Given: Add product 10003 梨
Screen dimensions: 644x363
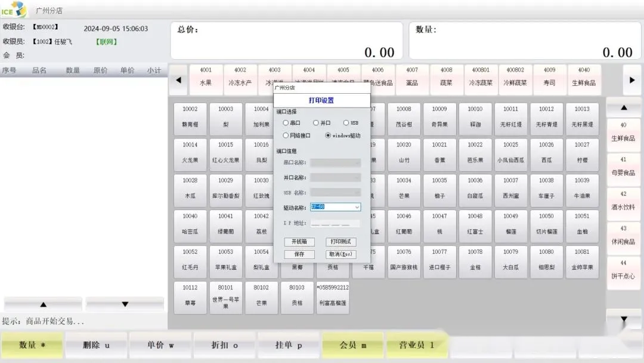Looking at the screenshot, I should tap(225, 119).
